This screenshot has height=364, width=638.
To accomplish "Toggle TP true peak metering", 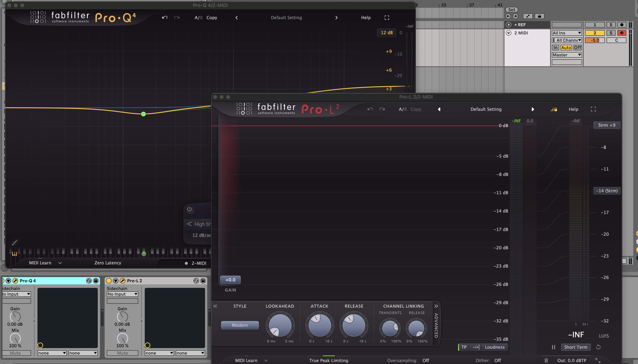I will point(464,347).
